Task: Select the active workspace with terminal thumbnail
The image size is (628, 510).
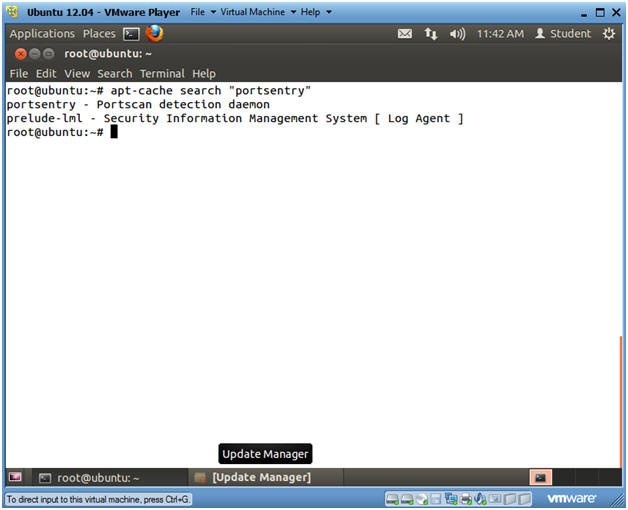Action: click(x=541, y=478)
